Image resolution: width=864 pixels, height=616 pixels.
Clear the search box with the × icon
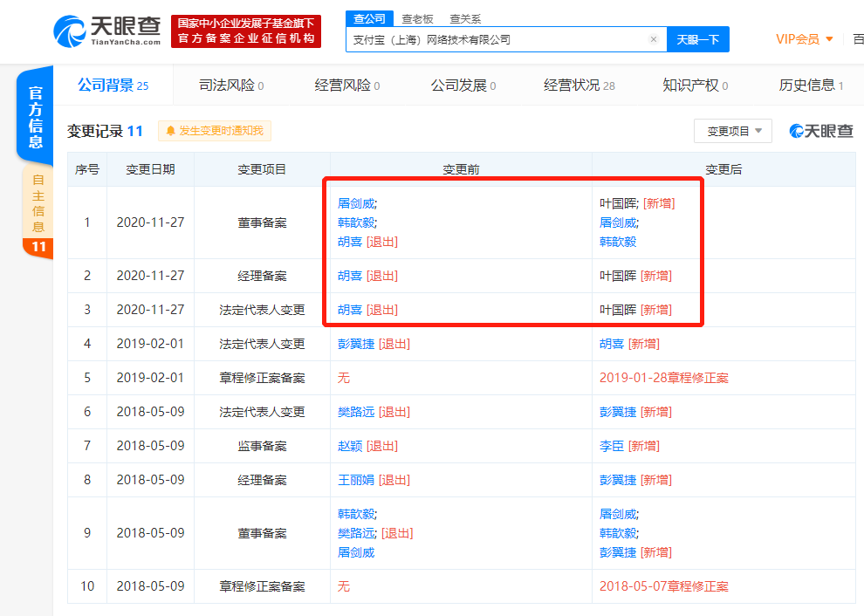coord(654,39)
